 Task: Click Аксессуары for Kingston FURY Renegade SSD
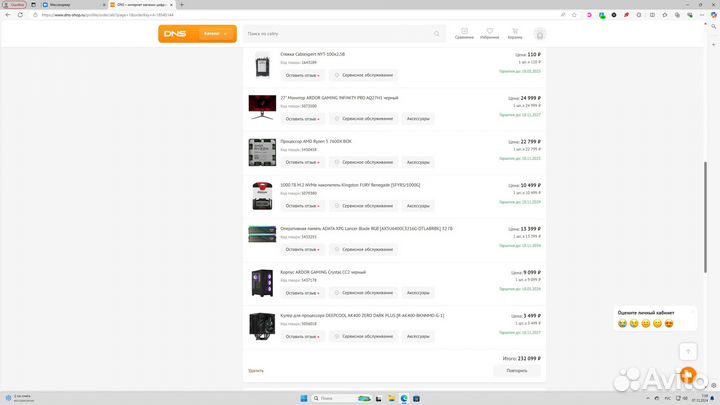418,206
